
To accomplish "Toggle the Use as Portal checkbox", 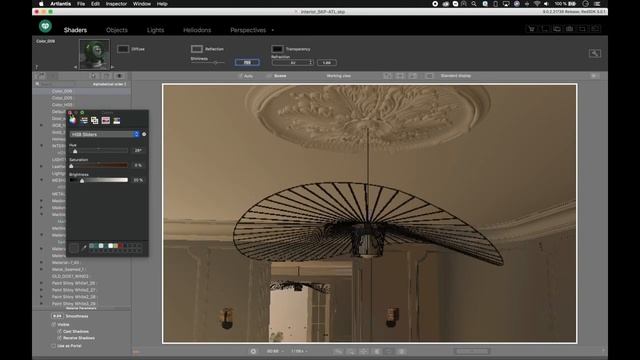I will pyautogui.click(x=53, y=346).
